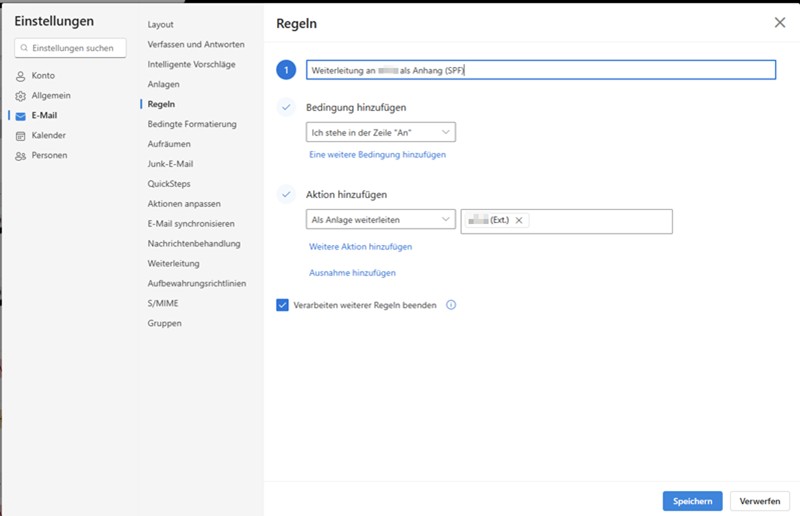Expand the 'Als Anlage weiterleiten' action dropdown
Screen dimensions: 800x516
pyautogui.click(x=380, y=220)
